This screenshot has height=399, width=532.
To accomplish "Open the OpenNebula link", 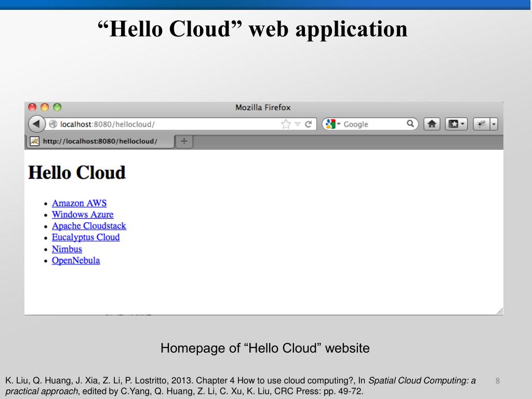I will 76,261.
